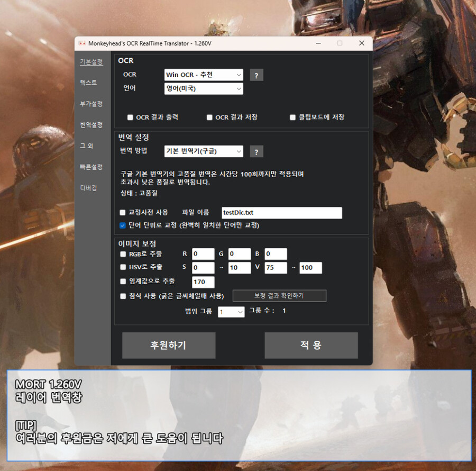
Task: Click the V minimum field showing 75
Action: [276, 268]
